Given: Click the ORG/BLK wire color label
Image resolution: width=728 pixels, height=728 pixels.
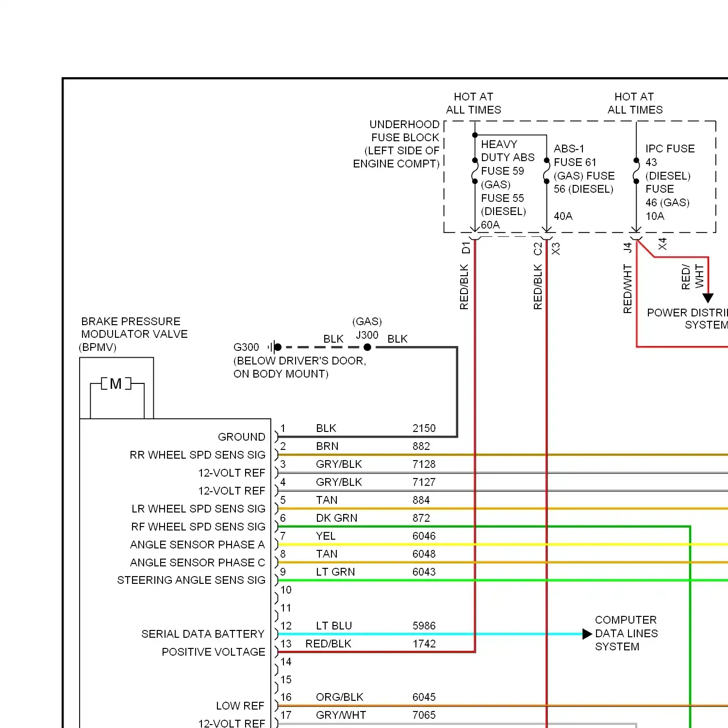Looking at the screenshot, I should [340, 697].
